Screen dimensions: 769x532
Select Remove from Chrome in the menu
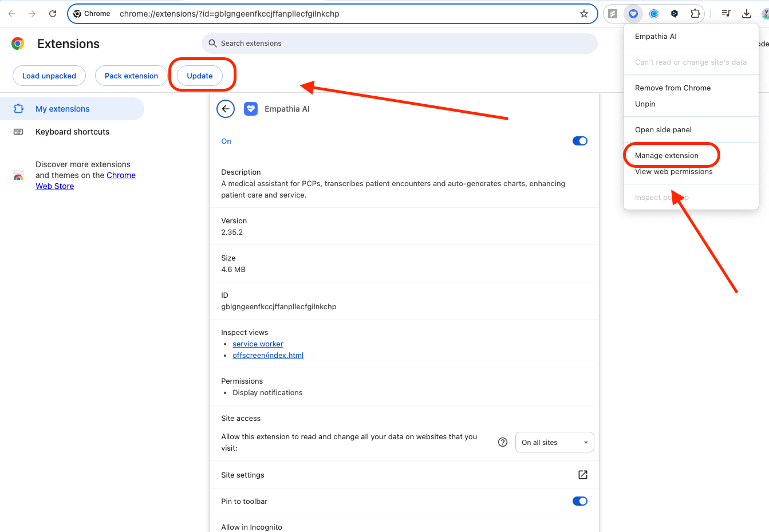coord(691,88)
